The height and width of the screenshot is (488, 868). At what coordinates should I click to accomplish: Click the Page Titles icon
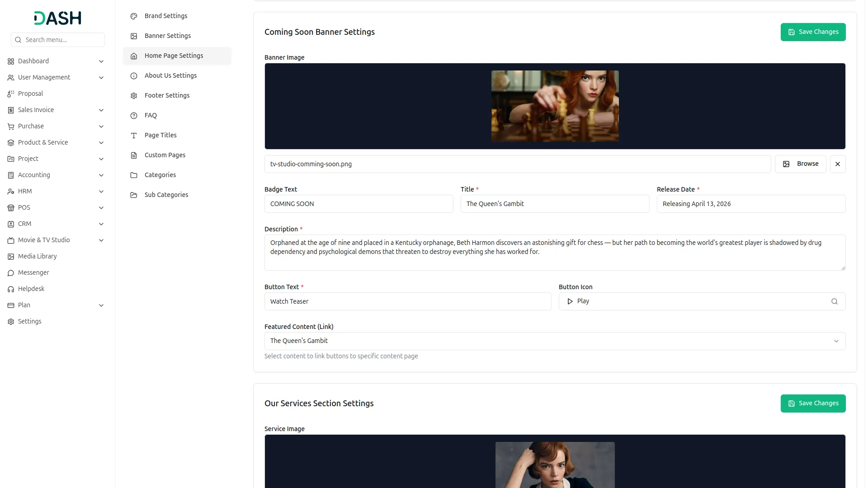(133, 135)
